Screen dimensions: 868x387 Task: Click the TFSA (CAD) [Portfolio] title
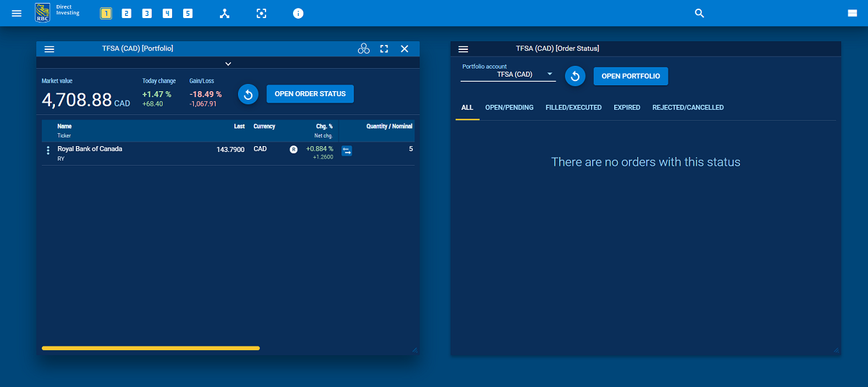click(137, 48)
